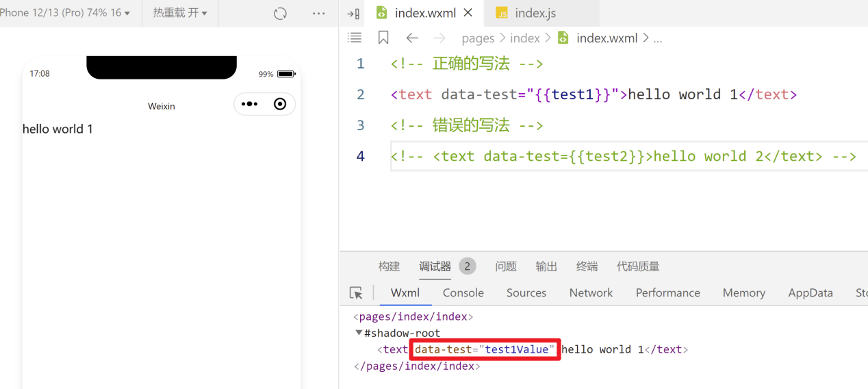Navigate back with the left arrow

411,38
